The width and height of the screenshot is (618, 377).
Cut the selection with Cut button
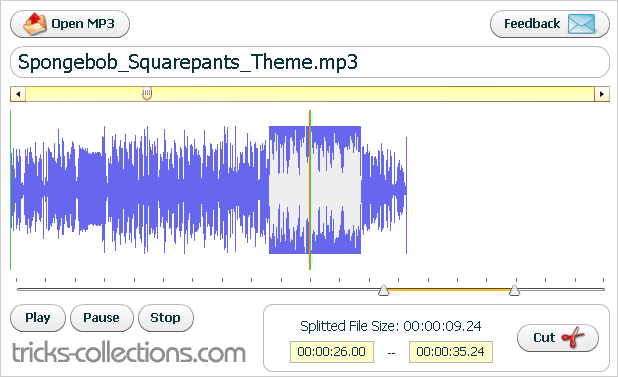tap(558, 338)
